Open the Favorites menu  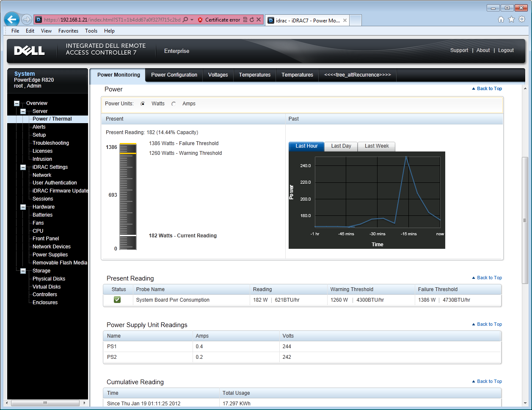(69, 31)
